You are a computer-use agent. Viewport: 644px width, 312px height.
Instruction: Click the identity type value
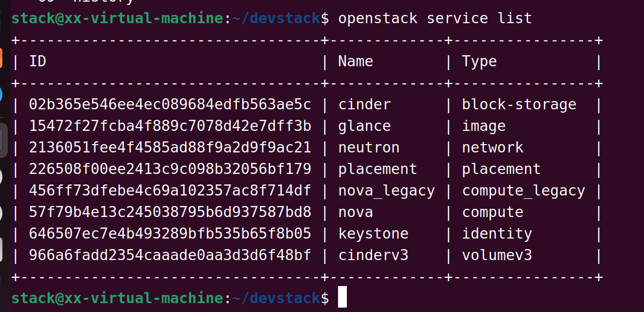(x=497, y=234)
